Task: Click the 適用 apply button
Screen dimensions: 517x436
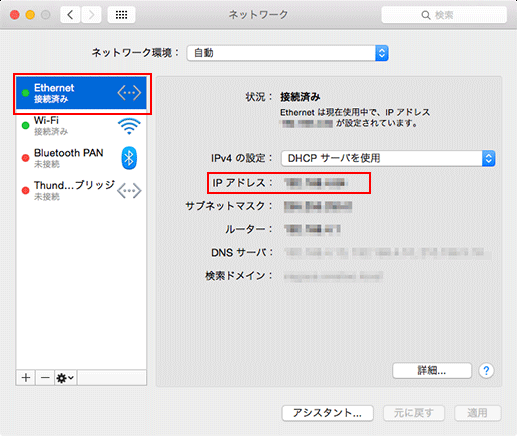Action: [x=477, y=413]
